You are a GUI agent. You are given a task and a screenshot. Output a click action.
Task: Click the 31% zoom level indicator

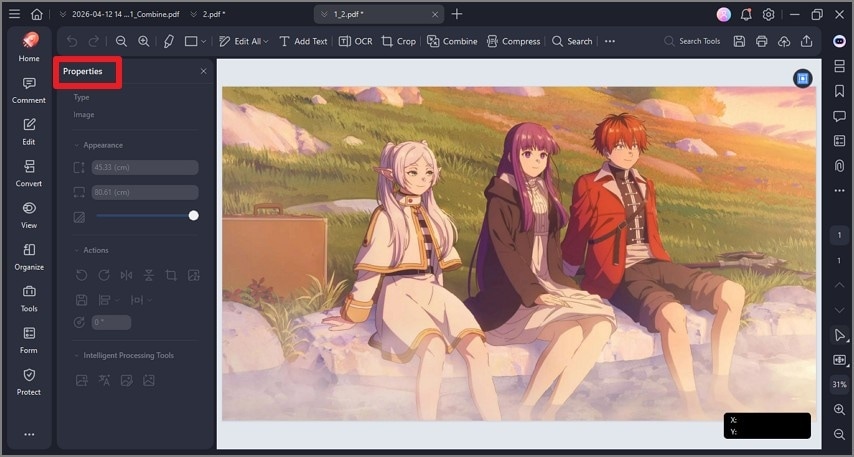point(839,385)
